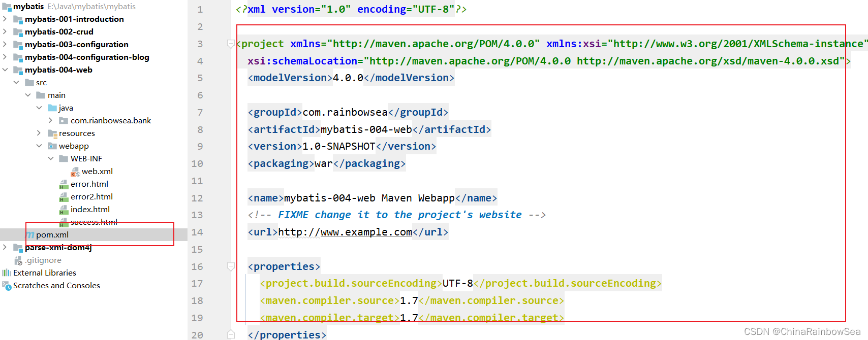Fold the project tag at line 3
The width and height of the screenshot is (868, 340).
point(231,44)
